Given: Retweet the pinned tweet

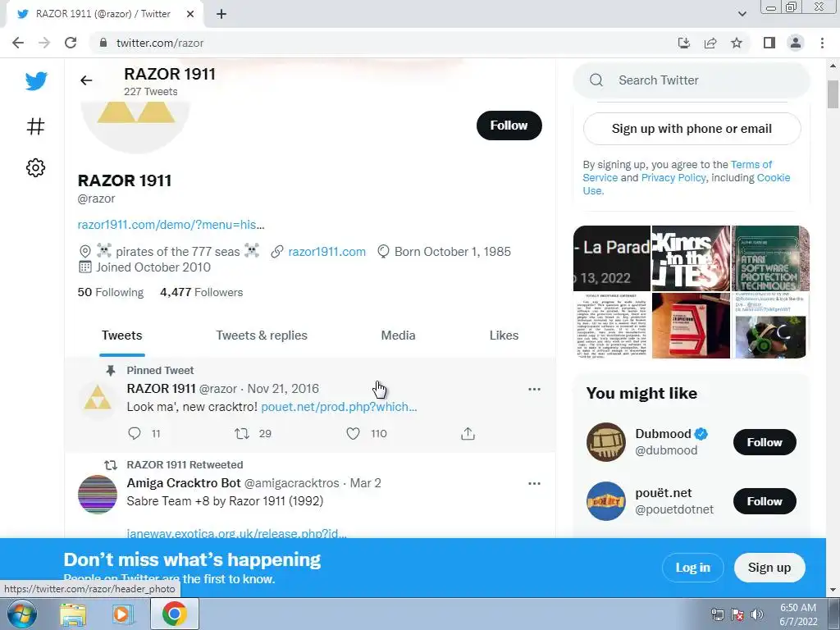Looking at the screenshot, I should pyautogui.click(x=242, y=433).
